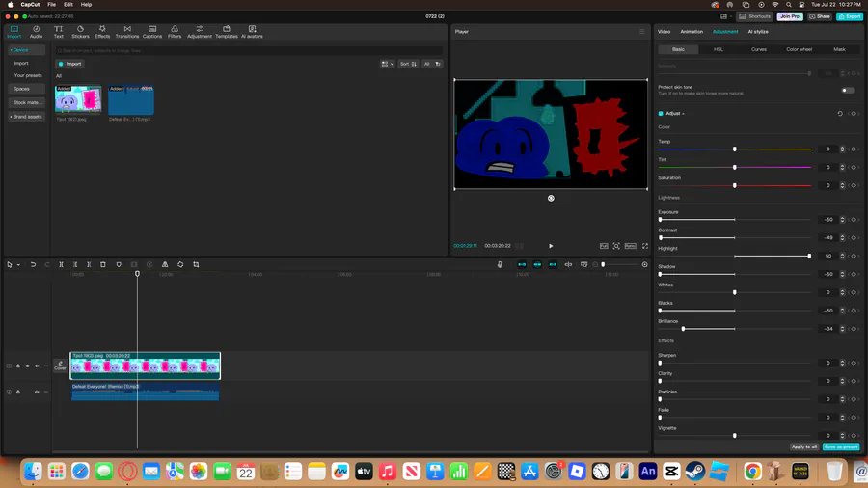
Task: Click the marker shield icon in timeline toolbar
Action: 119,264
